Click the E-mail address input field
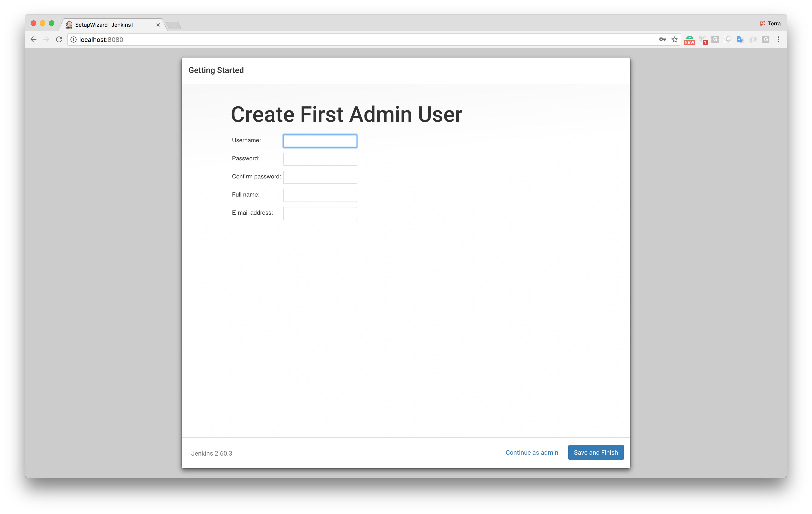 pos(320,213)
